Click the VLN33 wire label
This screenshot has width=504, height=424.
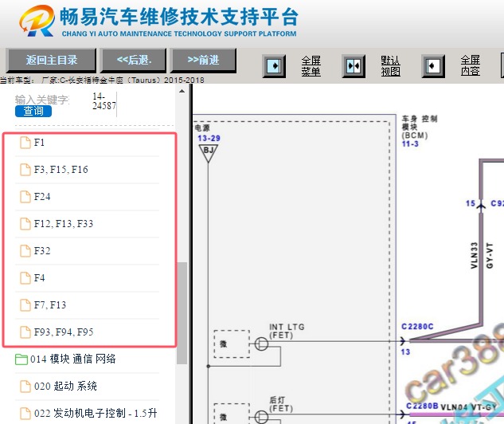click(x=474, y=255)
